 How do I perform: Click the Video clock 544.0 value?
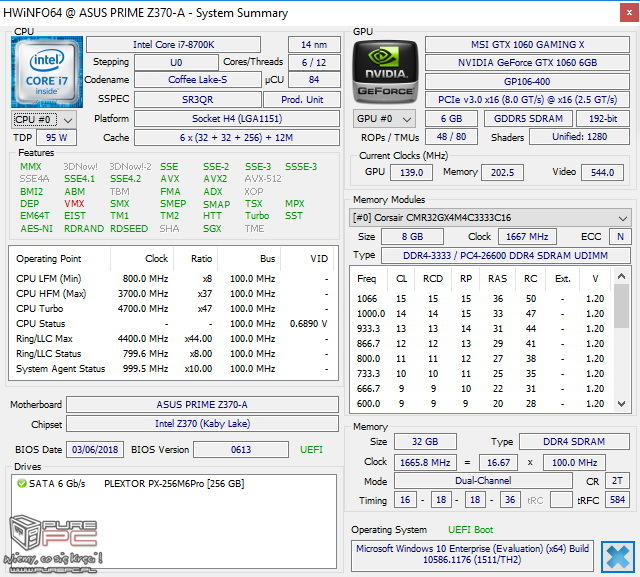point(602,172)
